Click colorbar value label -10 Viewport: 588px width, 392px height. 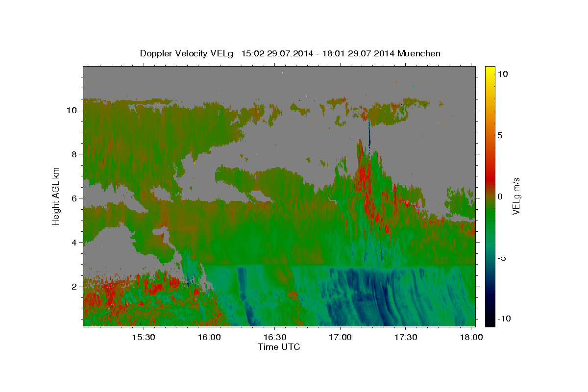pyautogui.click(x=505, y=319)
